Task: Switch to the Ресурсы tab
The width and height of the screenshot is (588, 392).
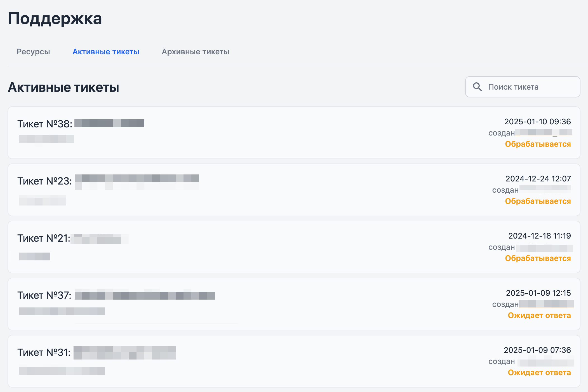Action: pyautogui.click(x=33, y=52)
